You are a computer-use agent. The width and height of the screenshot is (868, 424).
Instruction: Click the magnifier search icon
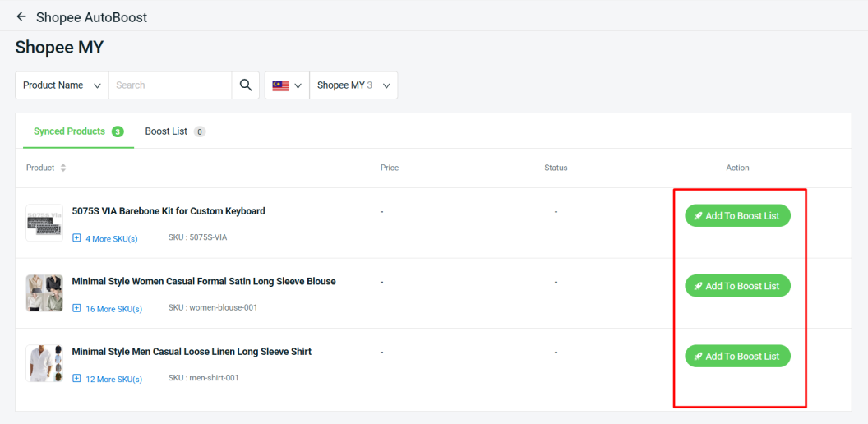pos(245,85)
